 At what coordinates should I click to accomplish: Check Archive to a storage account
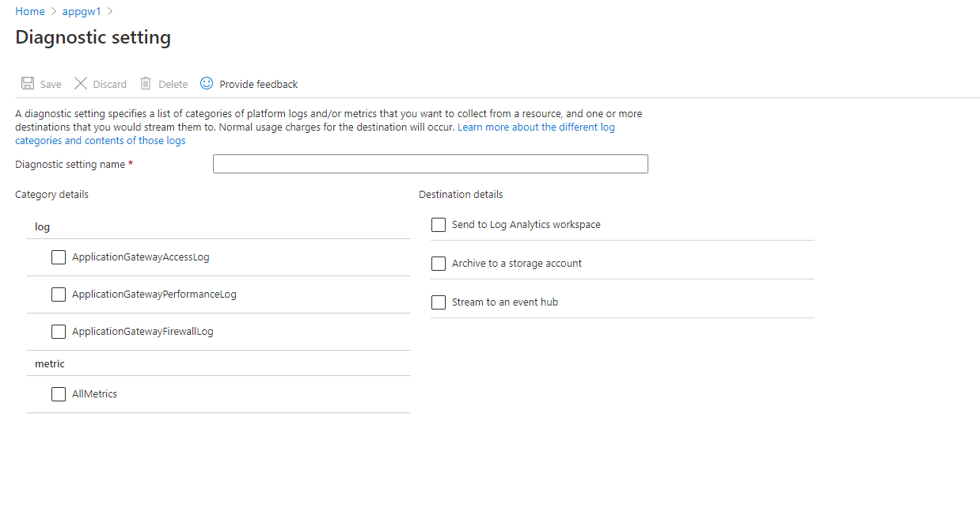[439, 264]
